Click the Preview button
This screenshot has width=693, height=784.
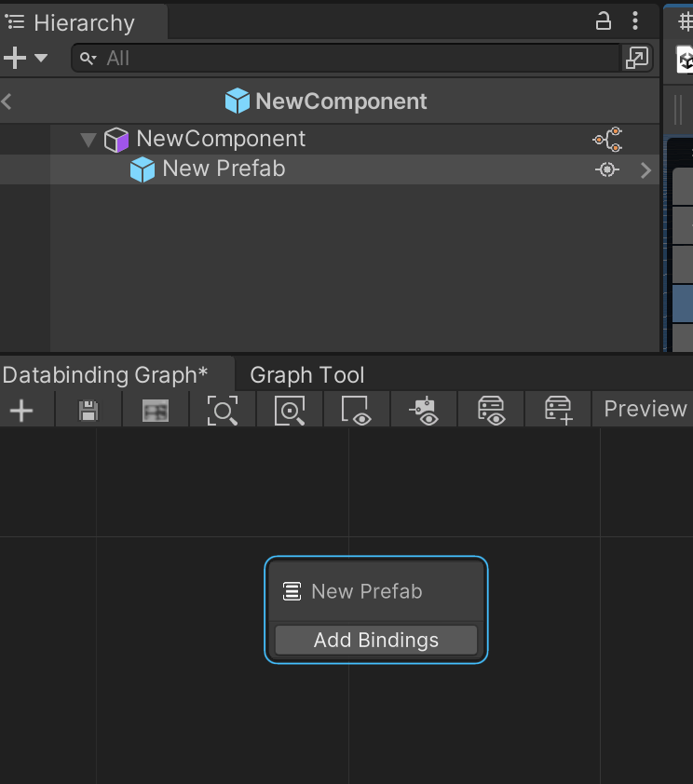pyautogui.click(x=645, y=409)
